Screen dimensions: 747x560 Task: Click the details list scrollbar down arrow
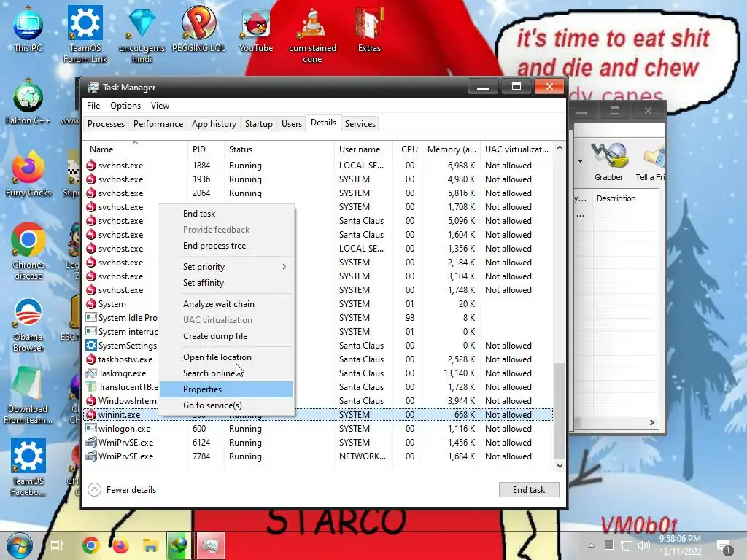click(x=560, y=466)
